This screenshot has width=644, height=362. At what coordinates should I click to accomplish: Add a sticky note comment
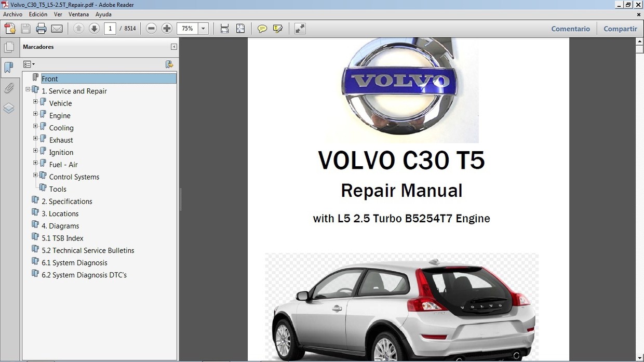click(x=262, y=29)
